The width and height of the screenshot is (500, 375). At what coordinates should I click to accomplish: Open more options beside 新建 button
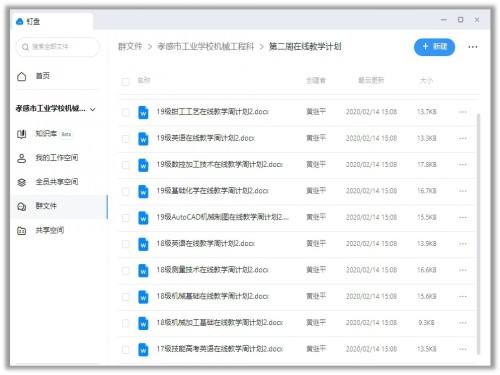click(473, 47)
